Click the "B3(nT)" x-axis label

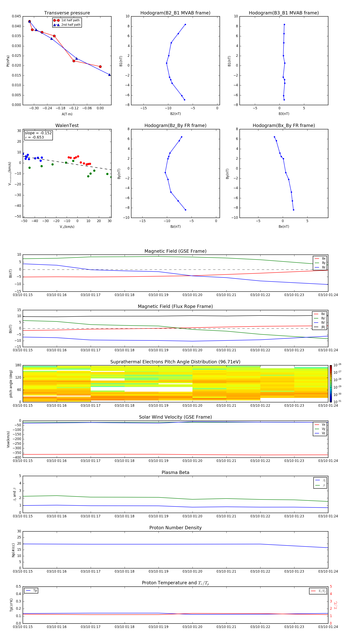pos(284,114)
